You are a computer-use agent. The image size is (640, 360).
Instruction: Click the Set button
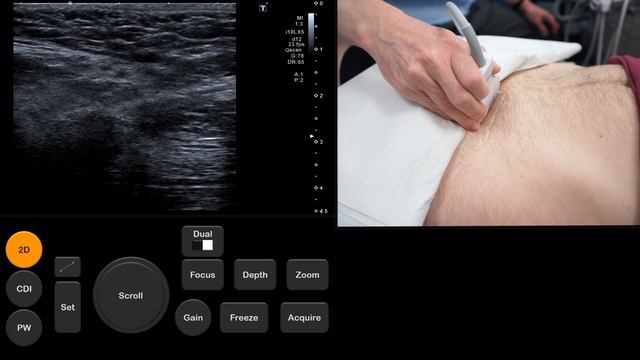67,307
